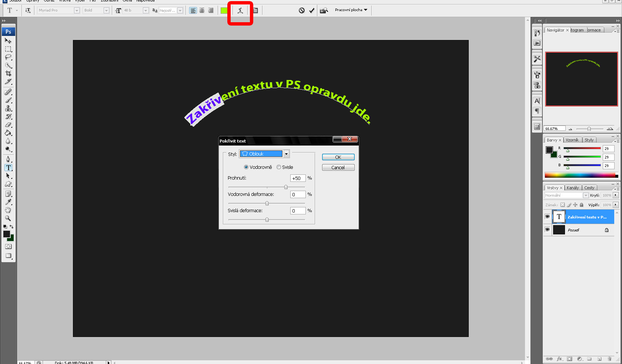
Task: Select the Custom Shape tool
Action: (x=8, y=184)
